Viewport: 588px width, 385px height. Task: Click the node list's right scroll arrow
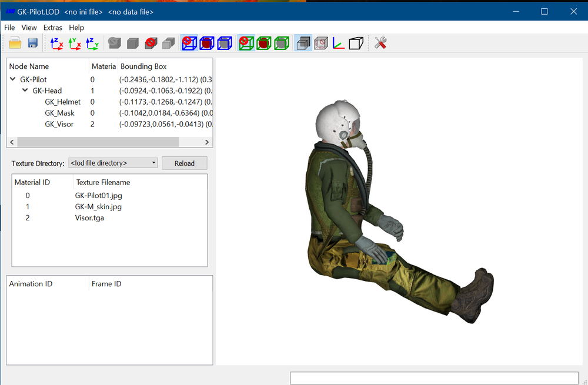(207, 142)
